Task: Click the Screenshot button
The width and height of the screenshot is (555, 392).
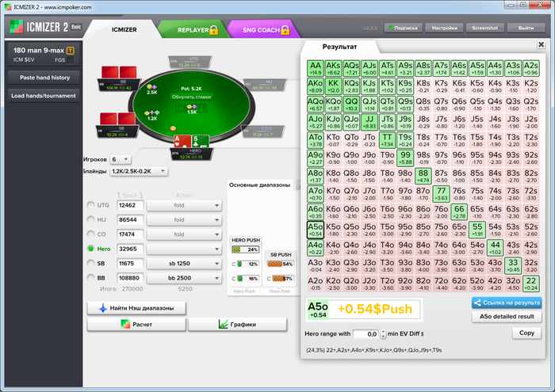Action: pyautogui.click(x=484, y=28)
